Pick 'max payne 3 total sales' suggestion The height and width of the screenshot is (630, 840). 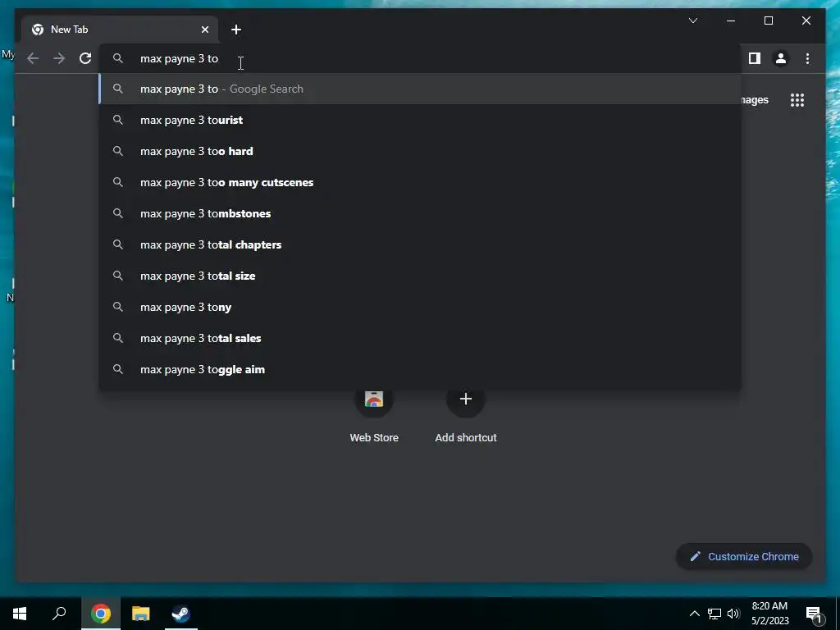coord(421,338)
